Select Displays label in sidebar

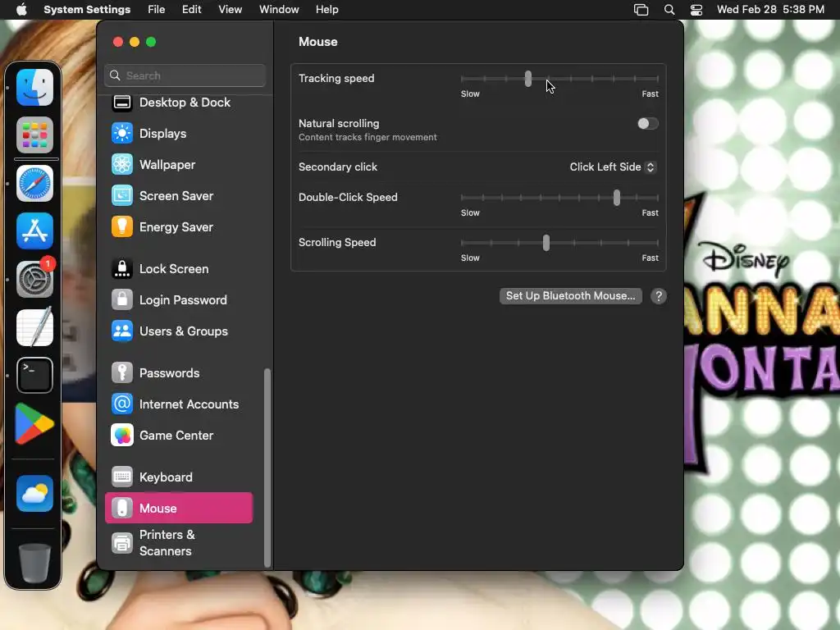(x=163, y=134)
